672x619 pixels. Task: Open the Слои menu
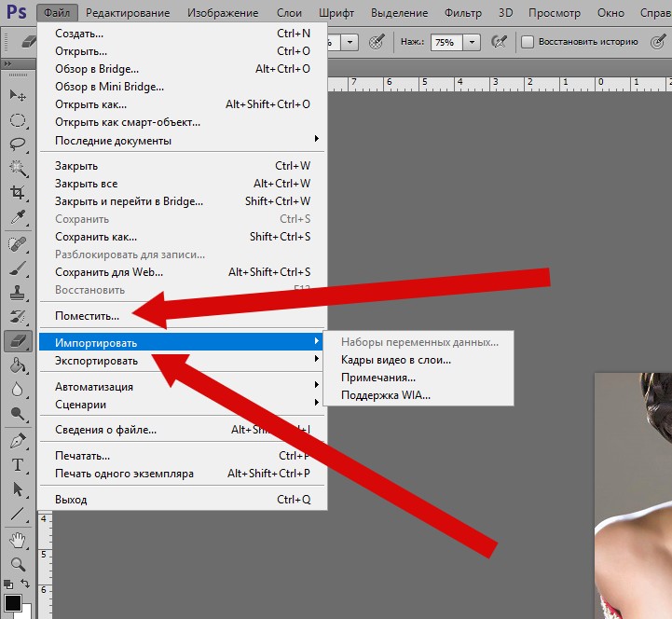point(289,13)
